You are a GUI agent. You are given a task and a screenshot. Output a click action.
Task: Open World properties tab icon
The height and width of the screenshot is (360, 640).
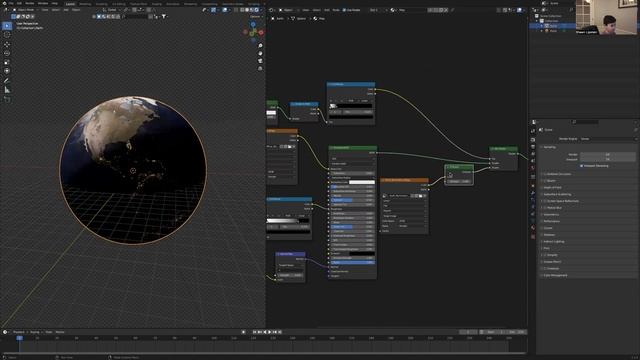(x=533, y=168)
